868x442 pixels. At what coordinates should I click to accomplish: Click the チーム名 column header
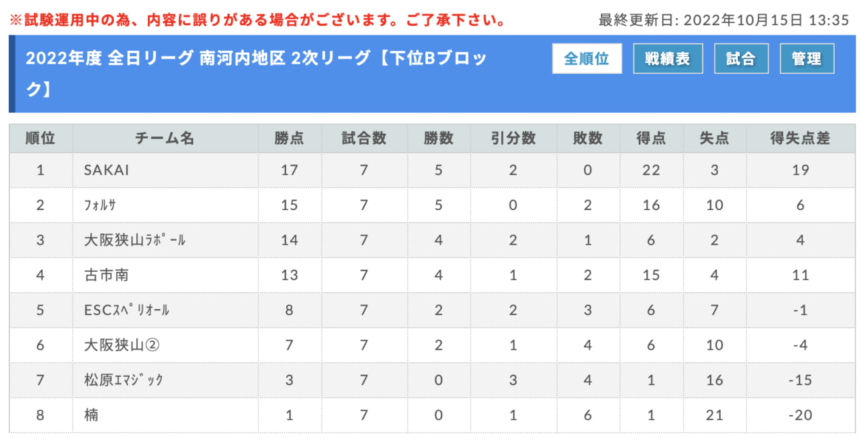click(165, 138)
